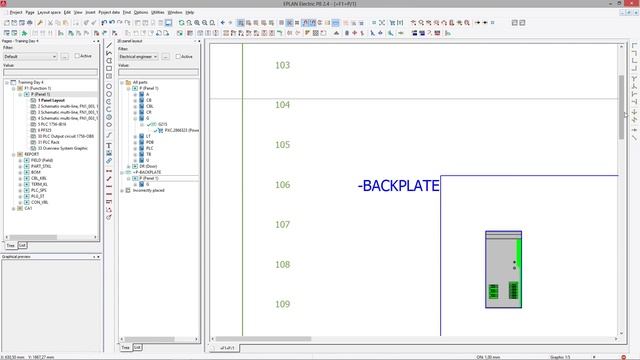Open the Project menu
640x360 pixels.
coord(16,13)
